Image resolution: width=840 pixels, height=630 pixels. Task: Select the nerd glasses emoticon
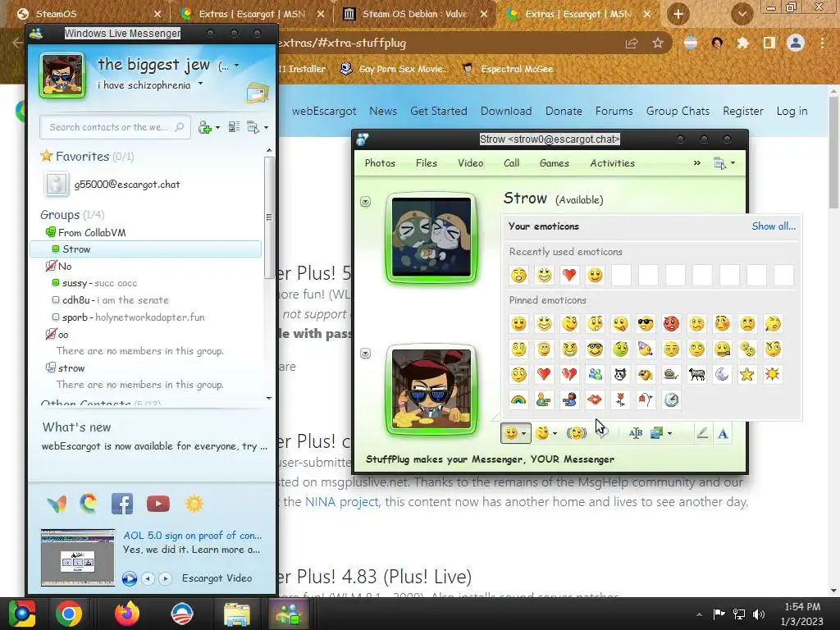(595, 349)
